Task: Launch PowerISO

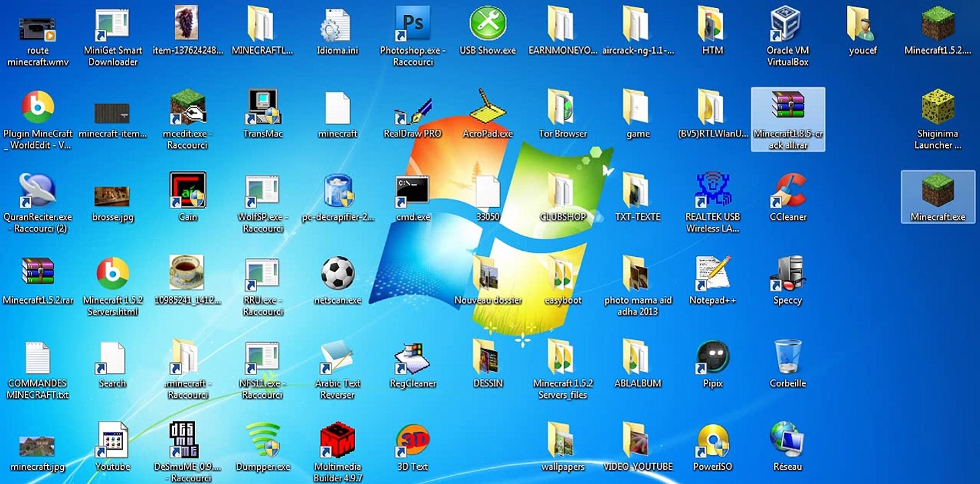Action: tap(712, 440)
